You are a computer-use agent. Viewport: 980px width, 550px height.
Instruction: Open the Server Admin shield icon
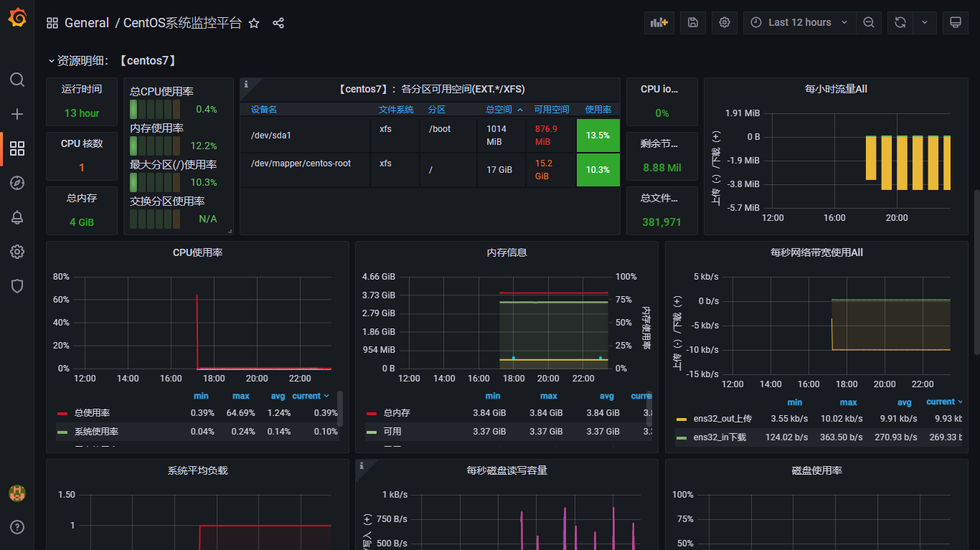point(17,286)
